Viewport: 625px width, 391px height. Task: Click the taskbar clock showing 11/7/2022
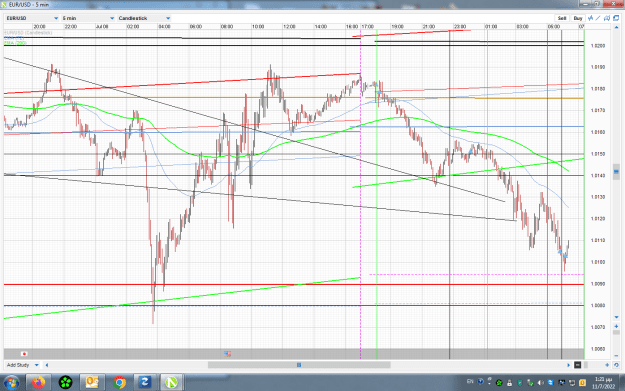point(603,383)
